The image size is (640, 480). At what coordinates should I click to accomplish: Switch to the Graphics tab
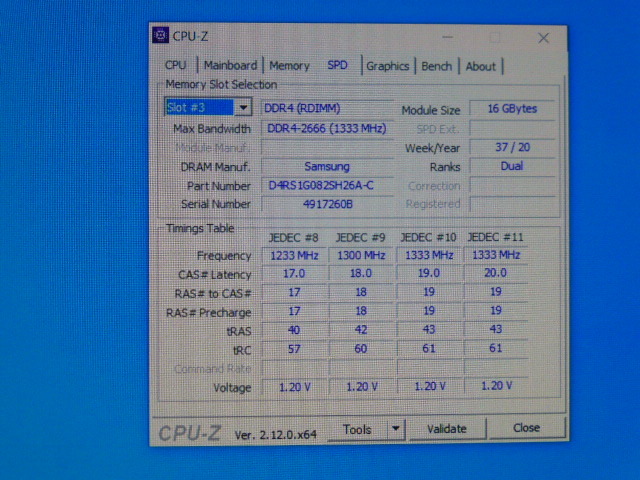(387, 66)
